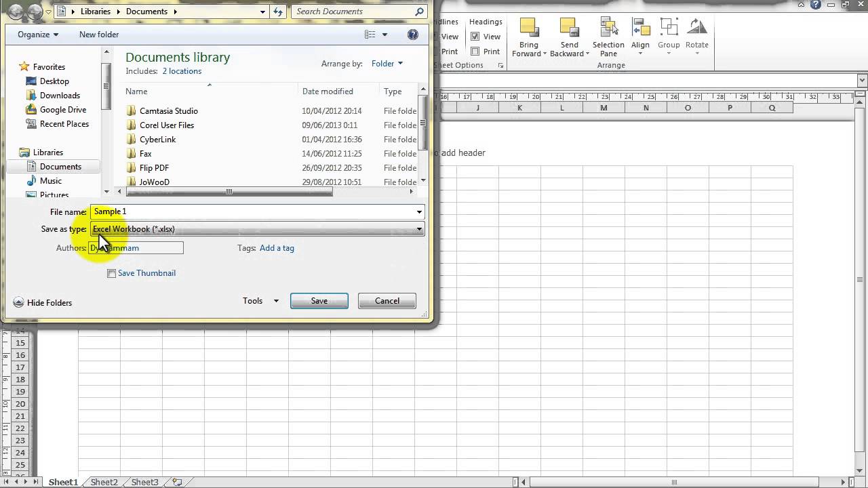Select the Music library

point(50,181)
